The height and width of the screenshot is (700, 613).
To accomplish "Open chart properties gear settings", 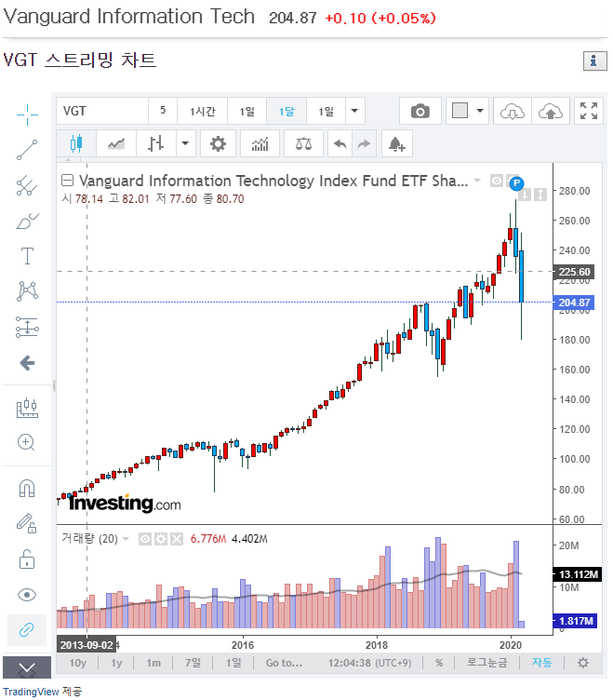I will 218,143.
